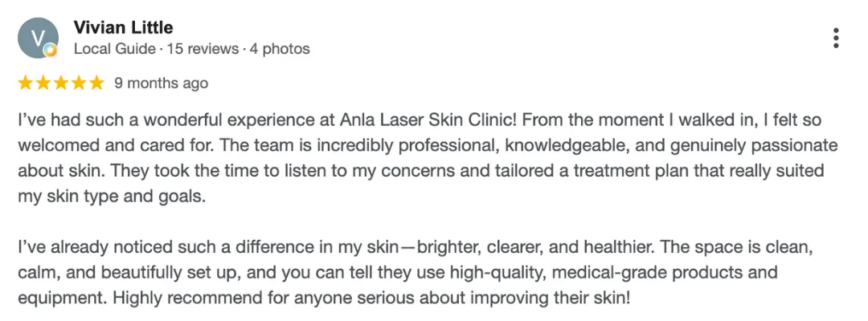Click the Local Guide label
The height and width of the screenshot is (321, 868).
[x=115, y=49]
